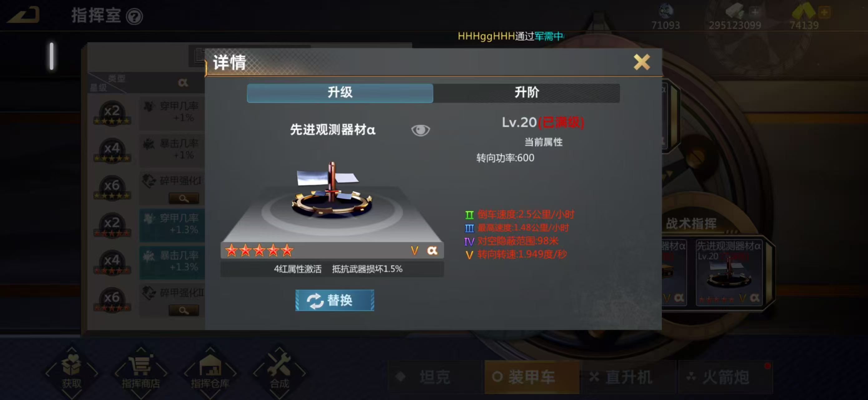Click the 替换 replace button
Viewport: 868px width, 400px height.
point(335,300)
